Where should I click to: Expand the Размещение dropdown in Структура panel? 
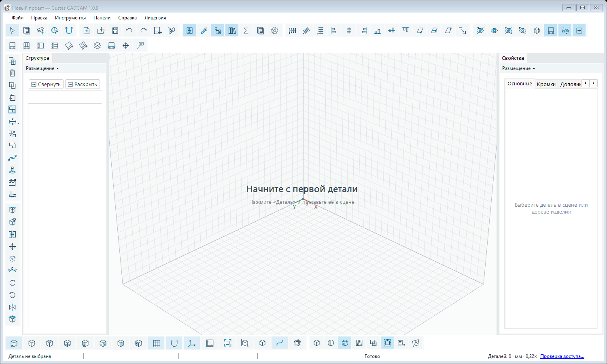42,68
